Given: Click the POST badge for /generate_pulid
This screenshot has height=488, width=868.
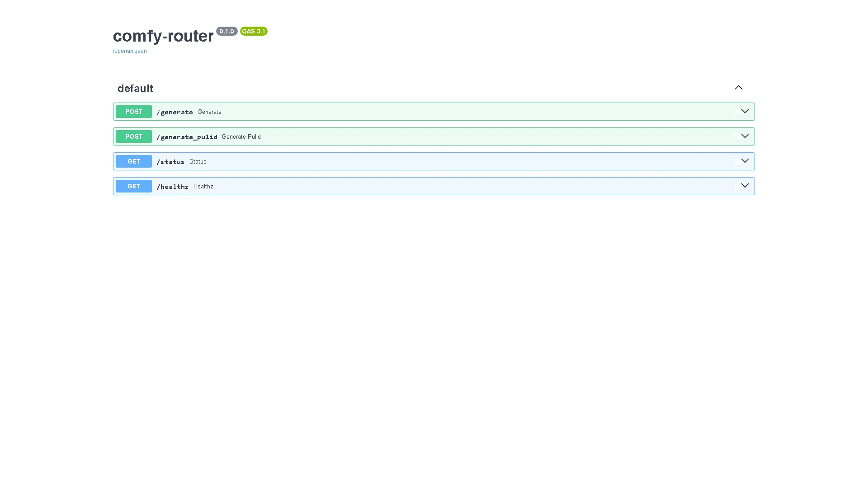Looking at the screenshot, I should click(x=134, y=136).
